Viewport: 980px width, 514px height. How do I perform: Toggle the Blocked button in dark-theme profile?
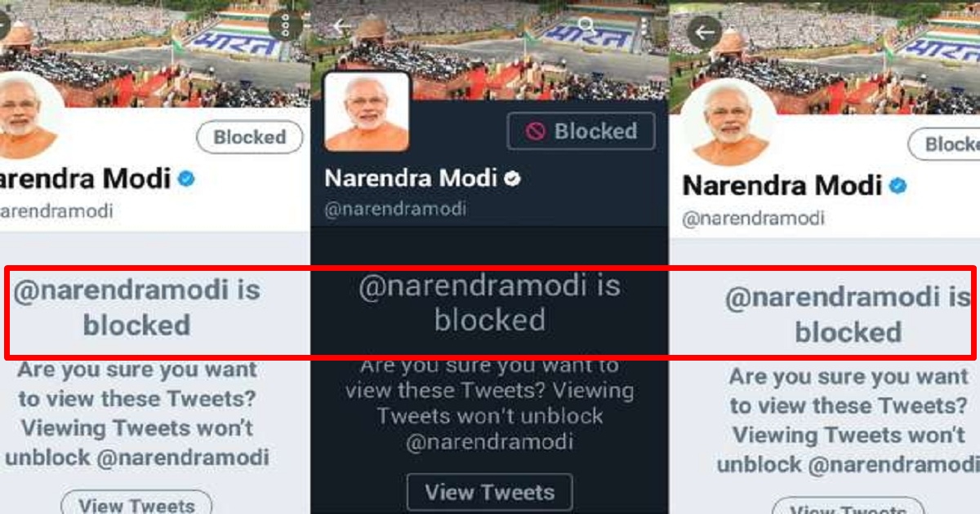(581, 131)
